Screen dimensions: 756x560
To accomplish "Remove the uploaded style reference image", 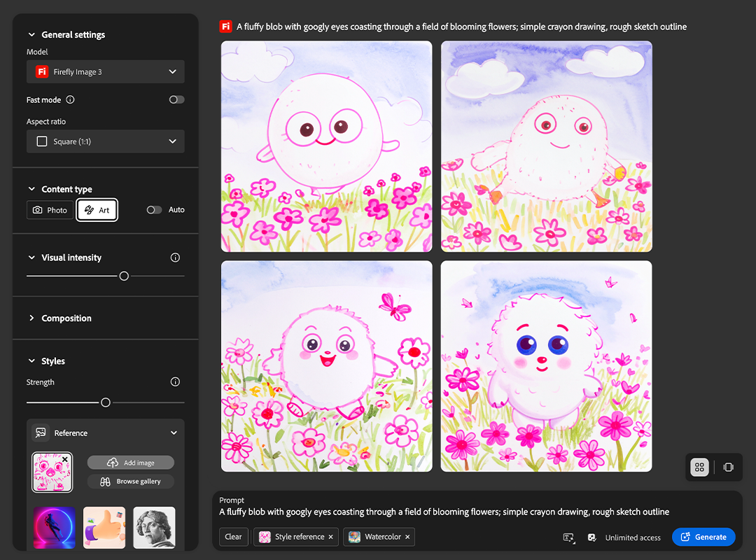I will 65,460.
